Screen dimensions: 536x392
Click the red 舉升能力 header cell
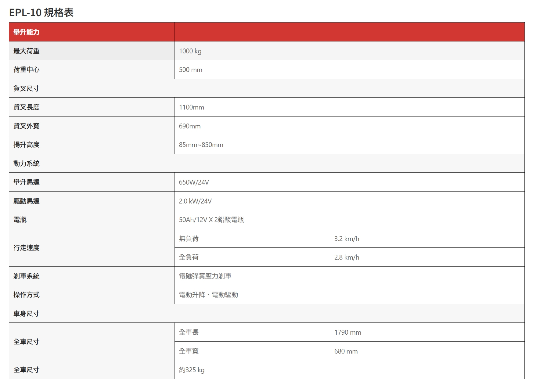pos(27,32)
